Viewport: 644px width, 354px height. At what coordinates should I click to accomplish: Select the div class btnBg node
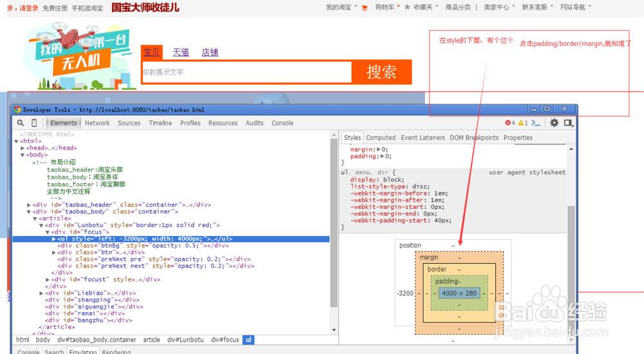click(x=143, y=246)
